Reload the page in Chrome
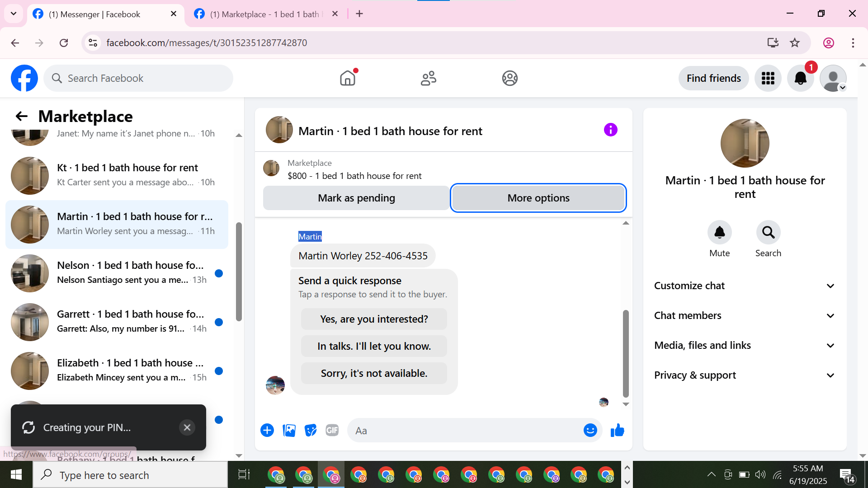The height and width of the screenshot is (488, 868). click(64, 42)
